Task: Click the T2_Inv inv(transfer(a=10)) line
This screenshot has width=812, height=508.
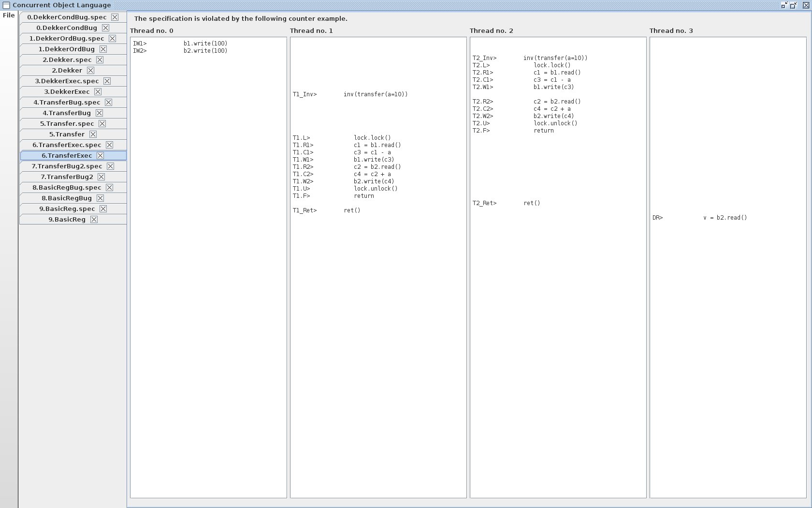Action: click(x=530, y=58)
